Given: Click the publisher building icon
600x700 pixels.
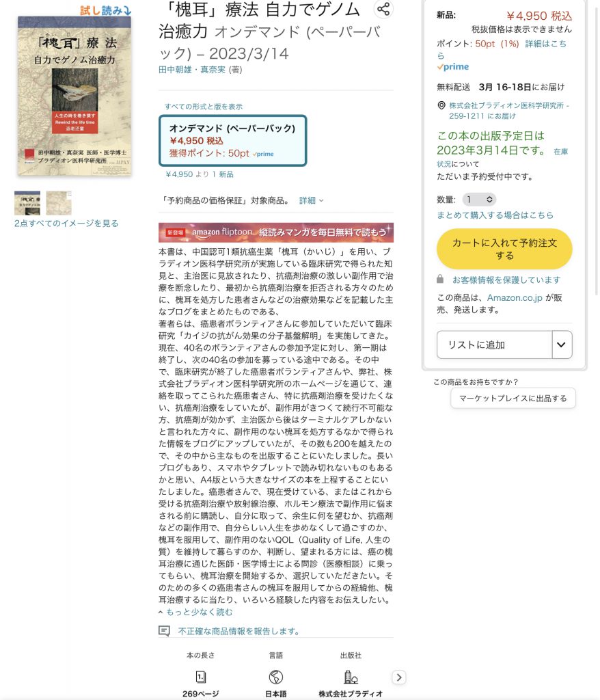Looking at the screenshot, I should [x=351, y=677].
